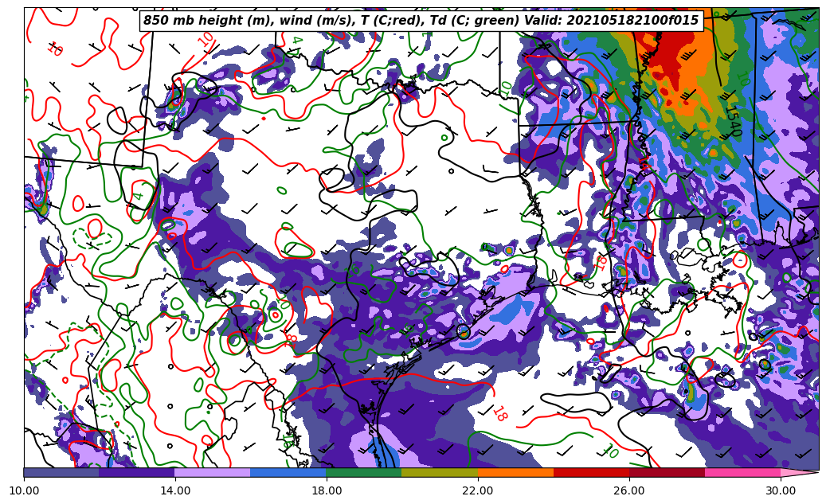Select the dark purple 12–14 colorbar segment
The height and width of the screenshot is (504, 826).
137,472
